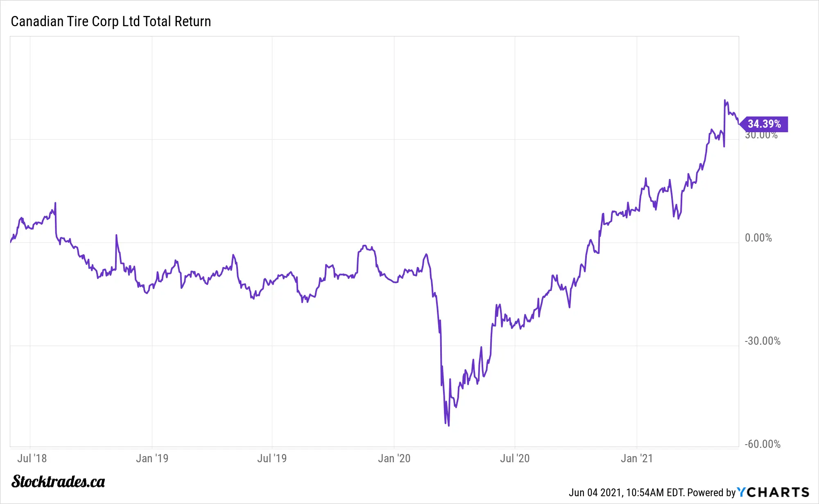Screen dimensions: 819x504
Task: Click the purple 34.39% value badge
Action: point(764,124)
